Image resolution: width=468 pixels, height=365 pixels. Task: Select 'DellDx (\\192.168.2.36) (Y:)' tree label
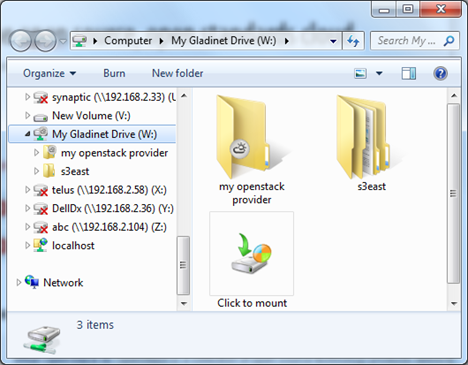click(x=113, y=209)
